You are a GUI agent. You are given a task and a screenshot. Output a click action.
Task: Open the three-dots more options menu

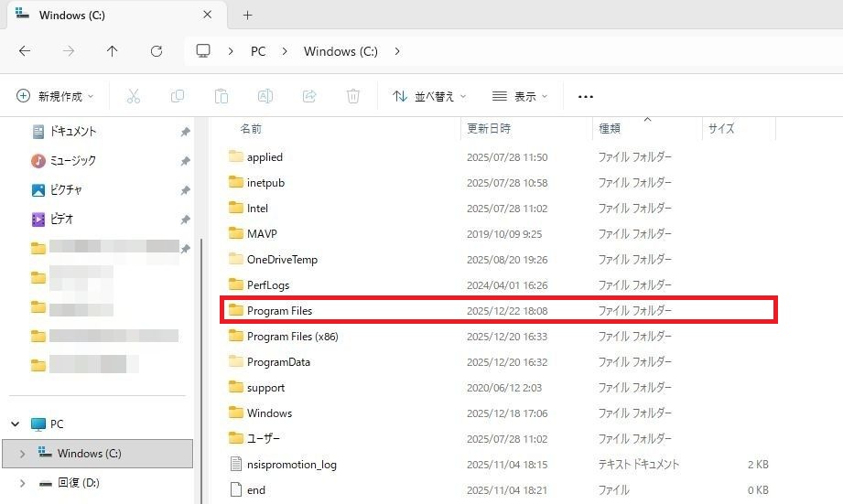pos(586,96)
